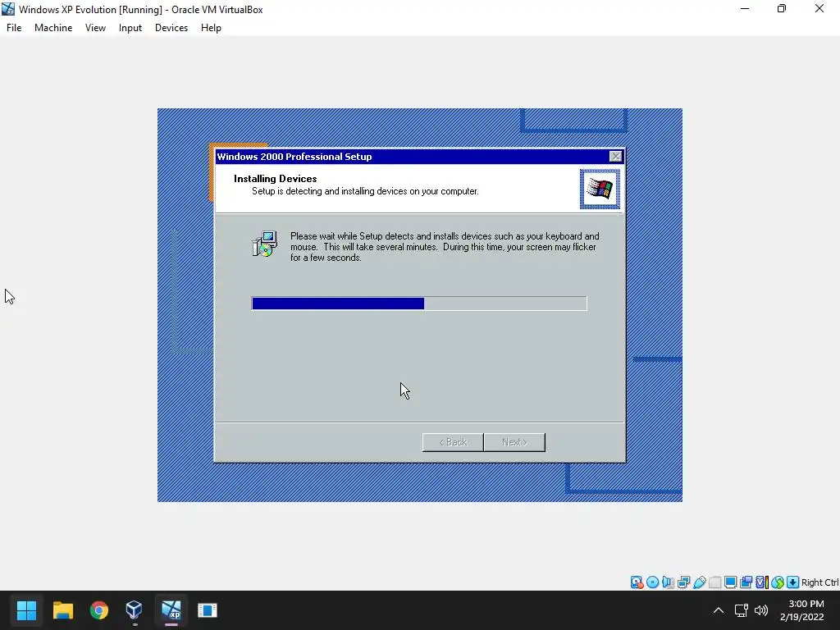Open the Windows Start menu
Screen dimensions: 840x630
coord(26,610)
